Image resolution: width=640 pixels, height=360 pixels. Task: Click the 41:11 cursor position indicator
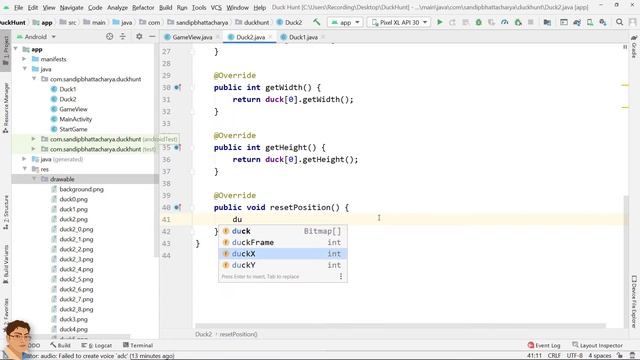pyautogui.click(x=534, y=356)
